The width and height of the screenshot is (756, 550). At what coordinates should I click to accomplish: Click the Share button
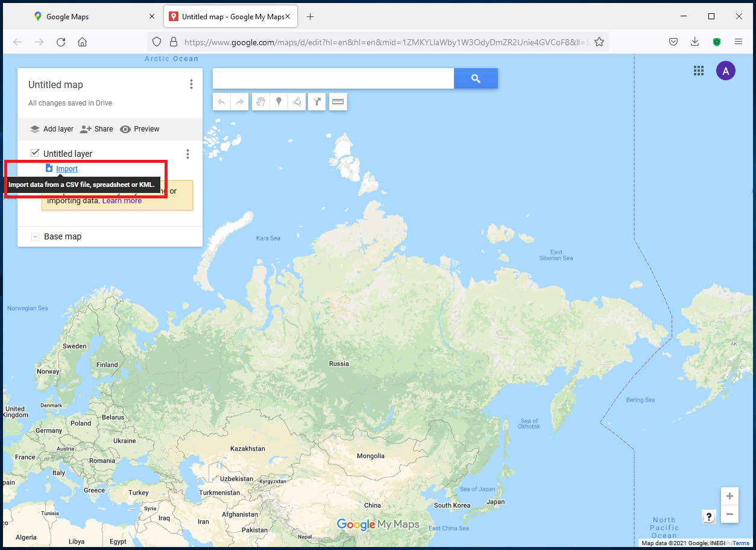point(97,129)
